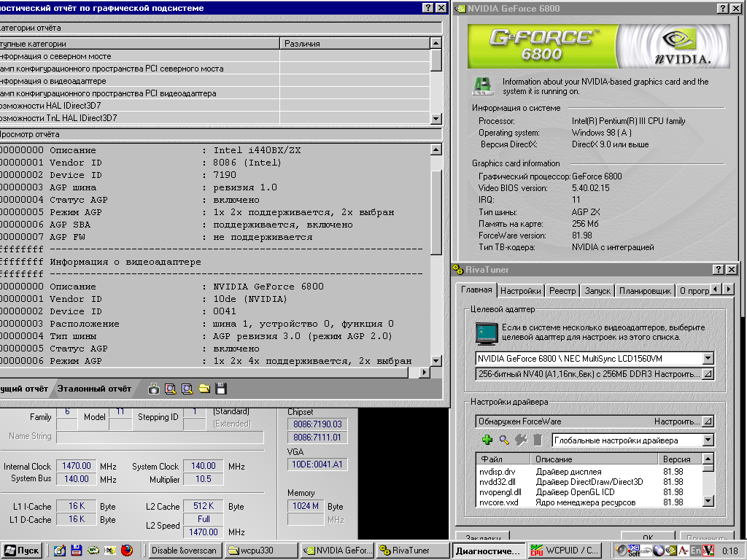Click the floppy disk save report icon

(221, 389)
